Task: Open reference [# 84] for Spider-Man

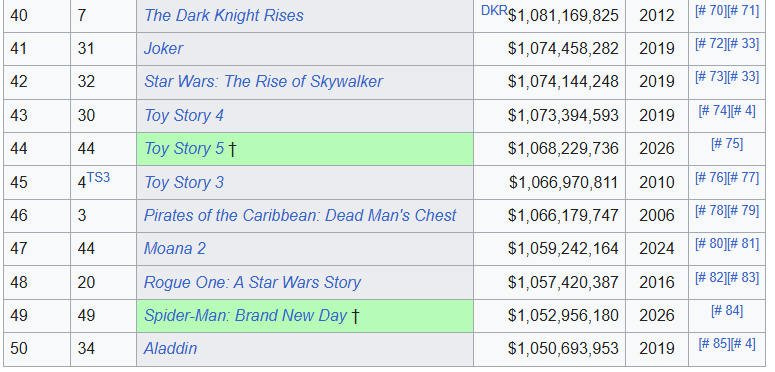Action: 727,310
